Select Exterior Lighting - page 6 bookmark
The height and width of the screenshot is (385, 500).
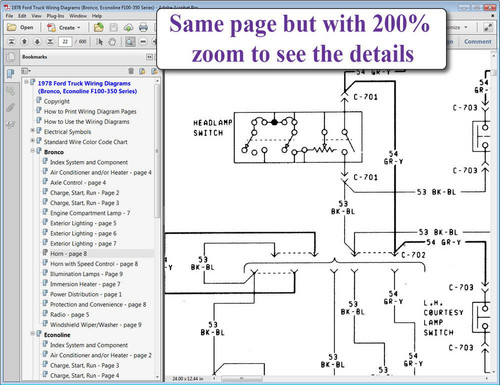coord(83,233)
